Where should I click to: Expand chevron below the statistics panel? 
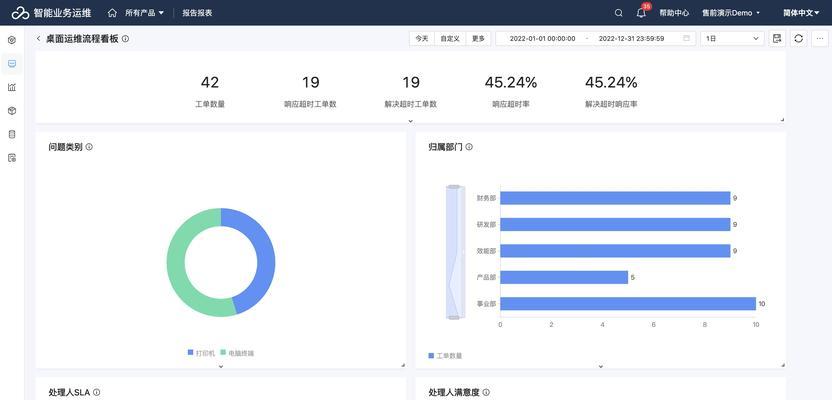pos(410,121)
